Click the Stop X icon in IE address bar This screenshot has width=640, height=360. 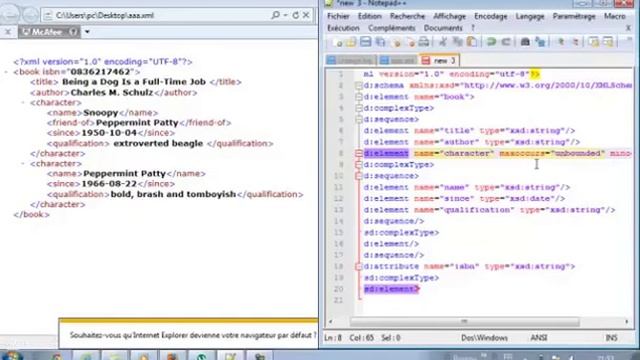306,15
